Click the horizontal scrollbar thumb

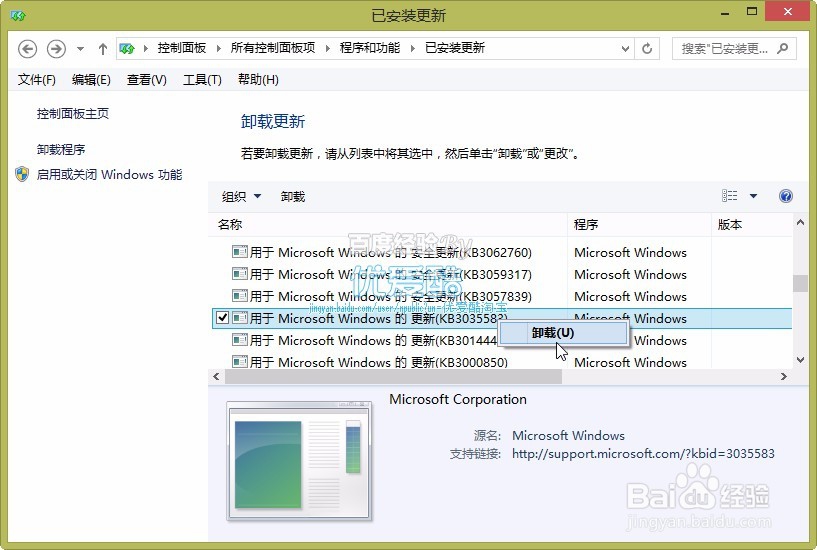tap(393, 376)
